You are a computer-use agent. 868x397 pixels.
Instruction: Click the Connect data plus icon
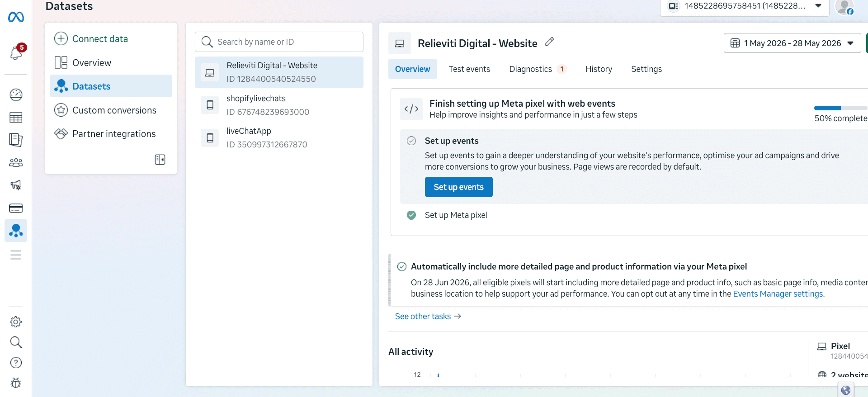click(61, 38)
